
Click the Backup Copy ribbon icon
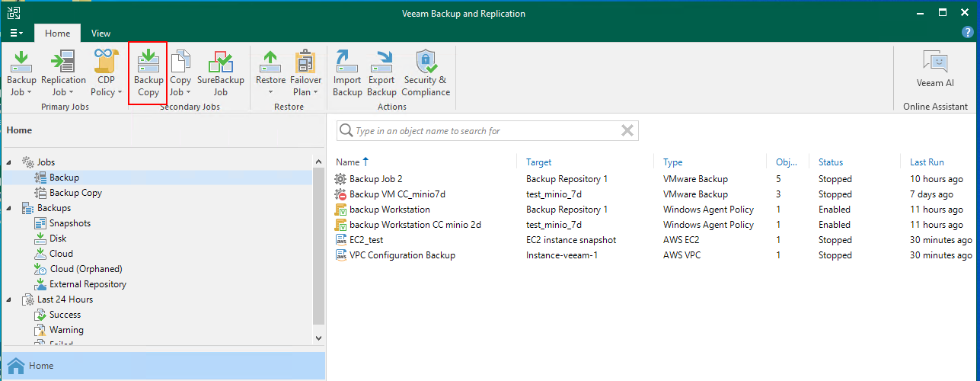[148, 73]
